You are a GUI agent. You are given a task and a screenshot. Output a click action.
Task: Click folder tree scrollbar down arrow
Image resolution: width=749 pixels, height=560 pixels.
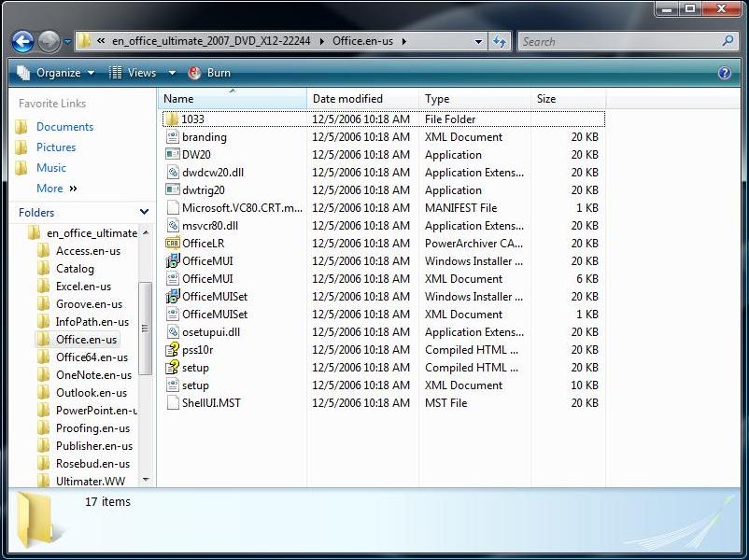[146, 480]
